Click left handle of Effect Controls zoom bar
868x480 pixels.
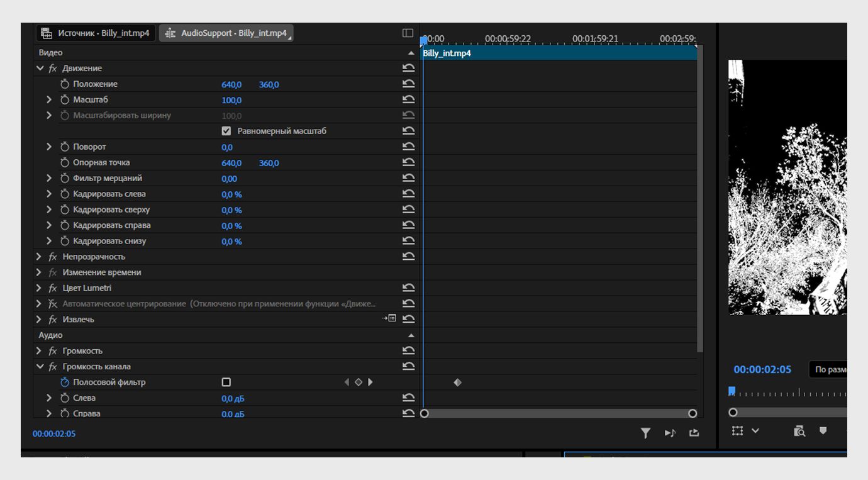point(424,413)
